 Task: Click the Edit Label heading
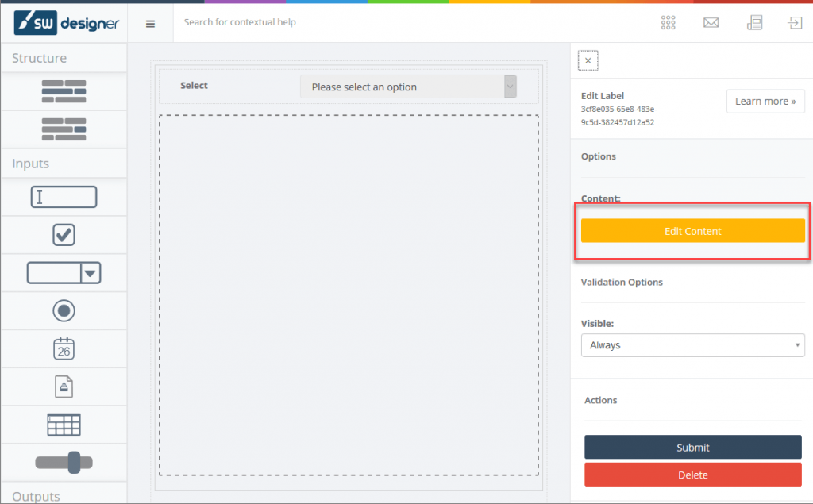pos(603,96)
